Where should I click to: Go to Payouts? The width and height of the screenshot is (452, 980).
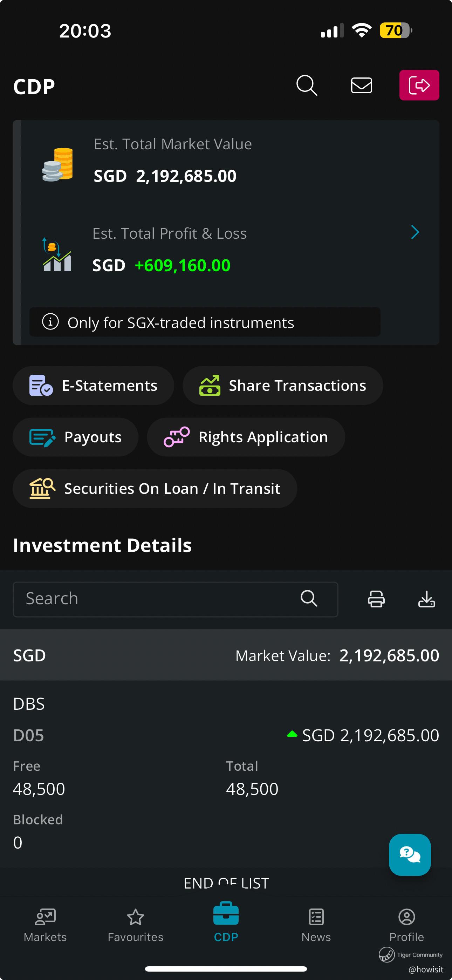tap(75, 437)
